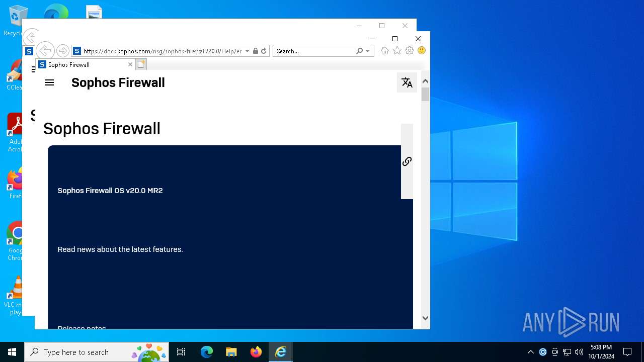Minimize the front Internet Explorer window
The height and width of the screenshot is (362, 644).
click(x=372, y=39)
